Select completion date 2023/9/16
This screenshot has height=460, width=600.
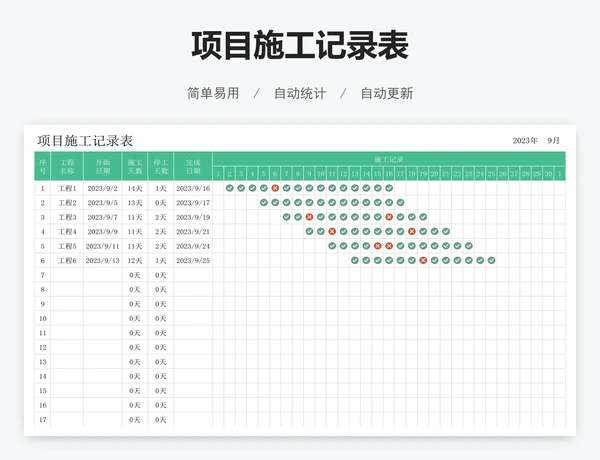coord(193,188)
